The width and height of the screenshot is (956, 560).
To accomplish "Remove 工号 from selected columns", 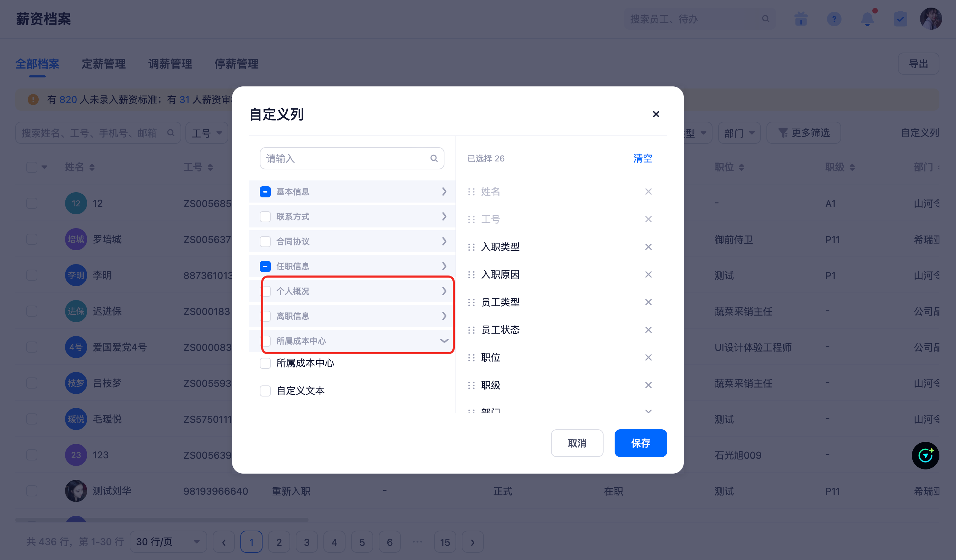I will click(x=648, y=219).
